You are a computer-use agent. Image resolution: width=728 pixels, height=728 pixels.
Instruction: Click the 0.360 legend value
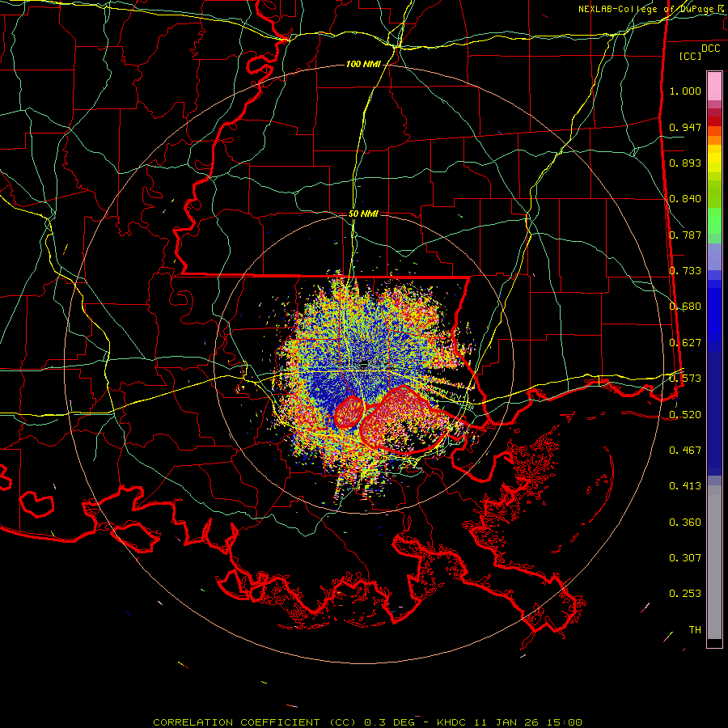[685, 523]
